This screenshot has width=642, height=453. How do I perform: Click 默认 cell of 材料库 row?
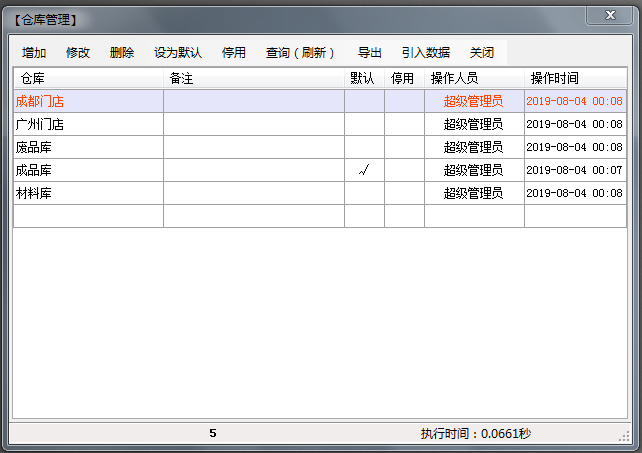tap(364, 193)
